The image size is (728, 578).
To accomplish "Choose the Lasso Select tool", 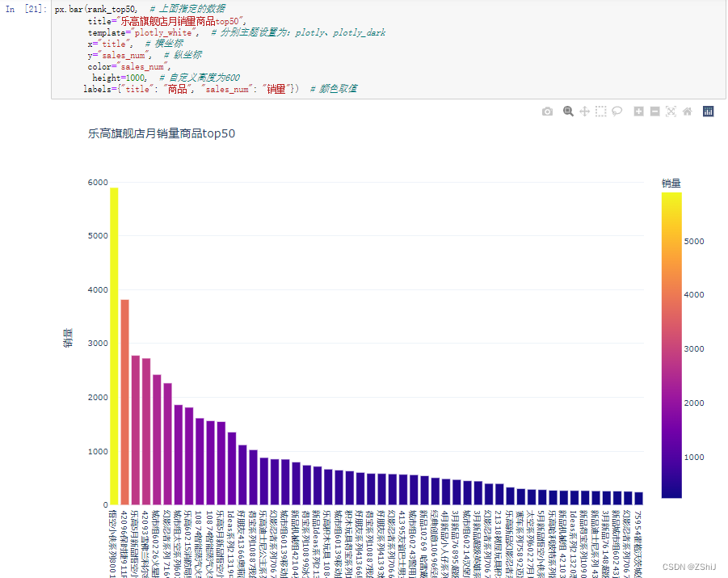I will pyautogui.click(x=617, y=112).
